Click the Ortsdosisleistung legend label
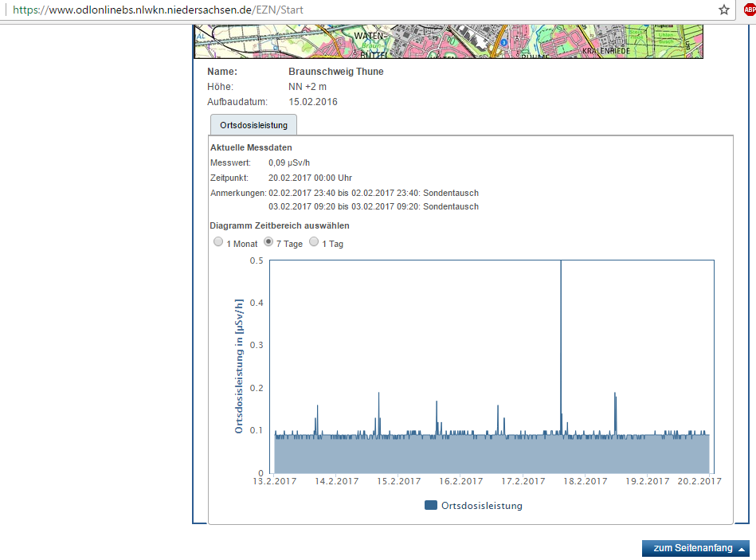The image size is (756, 560). 482,506
